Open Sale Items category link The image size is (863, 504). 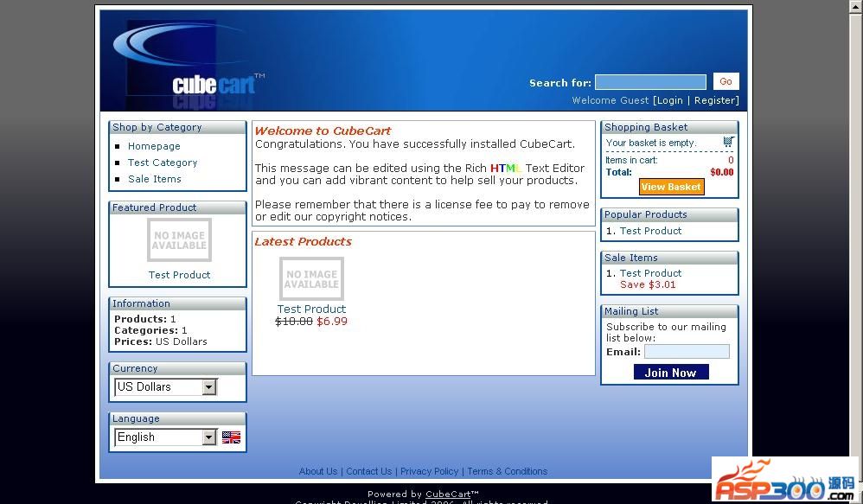(x=155, y=179)
